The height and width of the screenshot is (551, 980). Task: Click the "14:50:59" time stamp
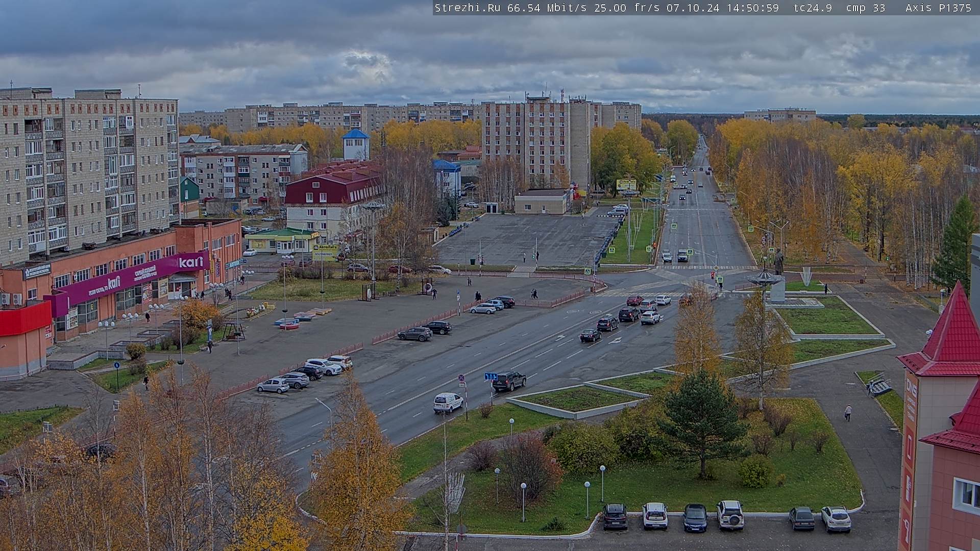coord(752,8)
